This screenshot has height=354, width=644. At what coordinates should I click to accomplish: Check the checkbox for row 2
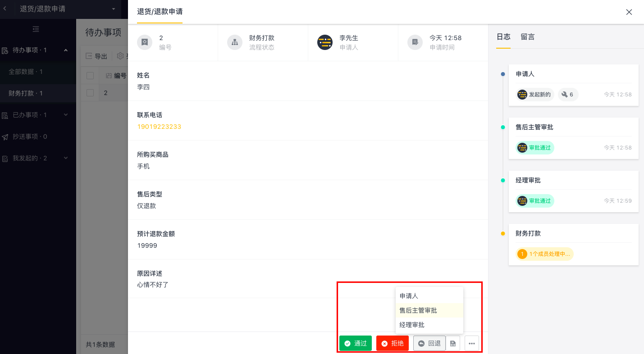tap(90, 93)
